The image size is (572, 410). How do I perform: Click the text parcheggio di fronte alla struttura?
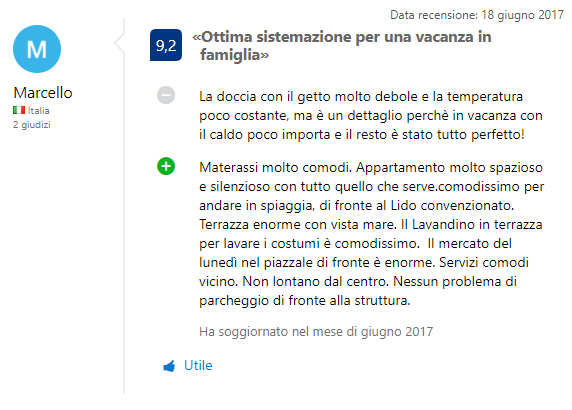tap(305, 301)
